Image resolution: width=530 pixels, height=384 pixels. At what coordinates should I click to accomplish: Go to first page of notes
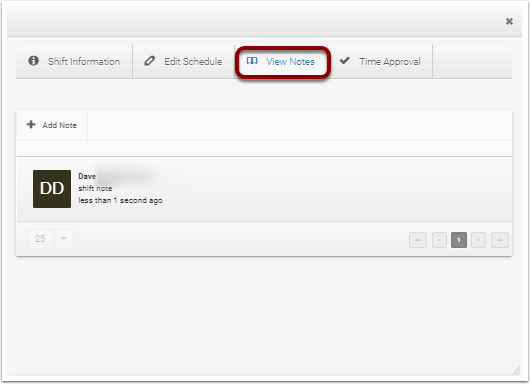(418, 240)
